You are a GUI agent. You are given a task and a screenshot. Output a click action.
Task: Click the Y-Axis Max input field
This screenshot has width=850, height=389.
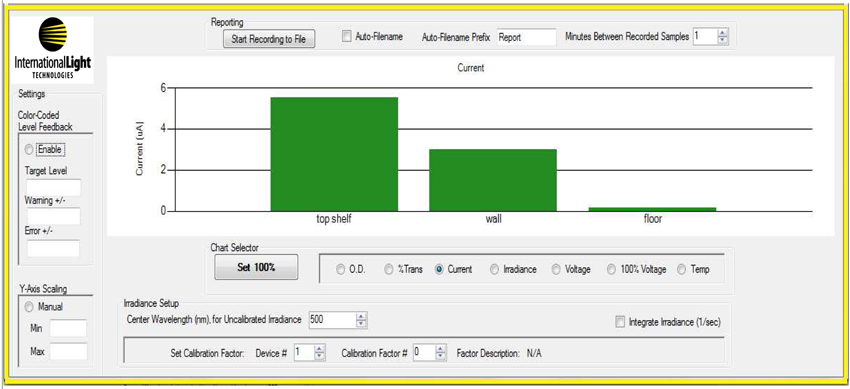(68, 351)
